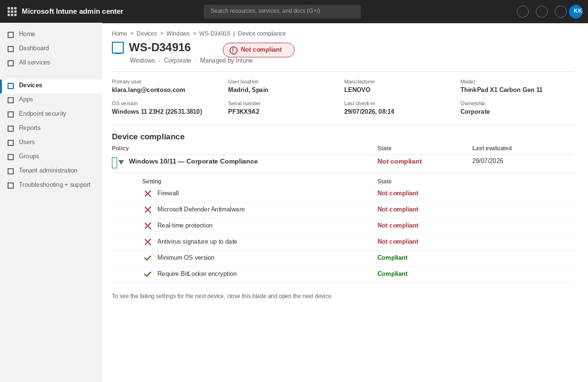Viewport: 588px width, 382px height.
Task: Click the red X beside Microsoft Defender Antimalware
Action: click(x=148, y=209)
